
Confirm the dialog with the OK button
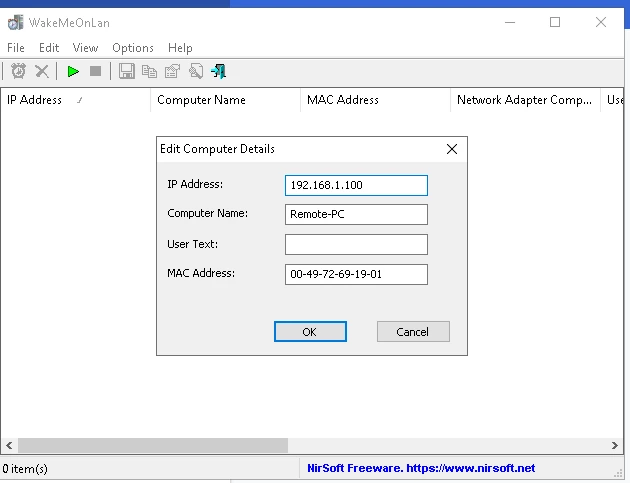pos(310,332)
